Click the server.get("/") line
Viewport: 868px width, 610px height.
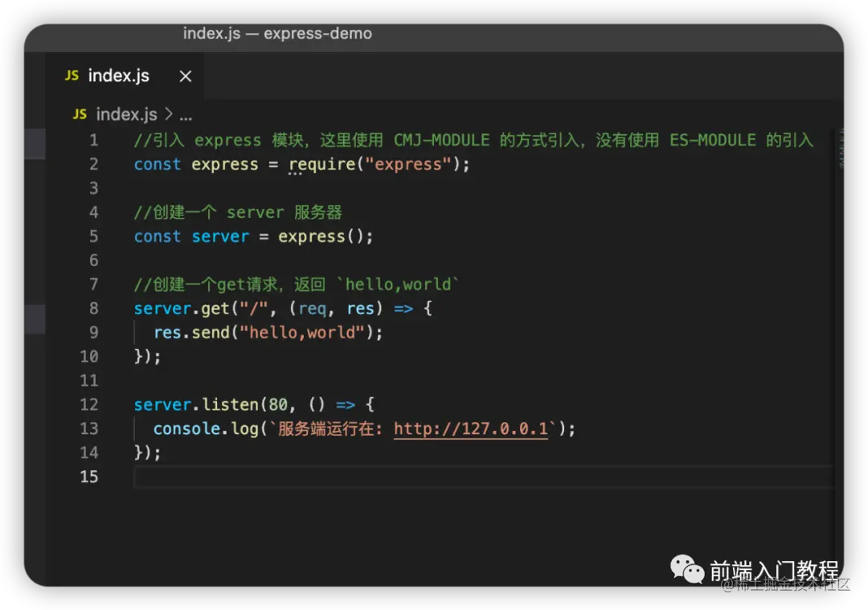[283, 309]
